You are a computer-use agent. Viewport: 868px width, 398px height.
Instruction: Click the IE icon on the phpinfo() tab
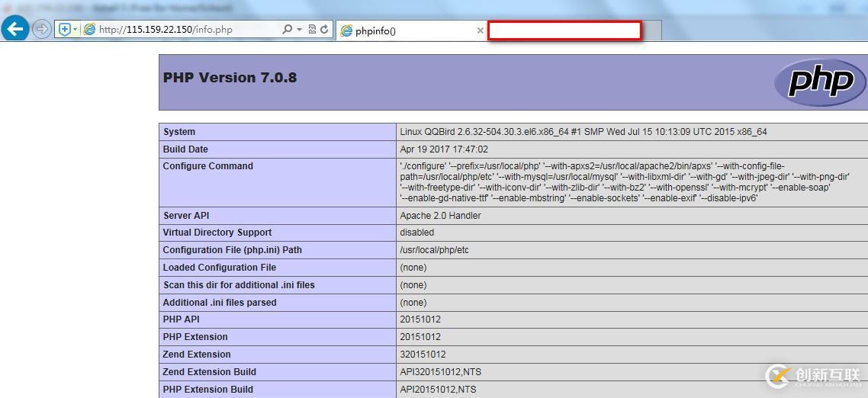pyautogui.click(x=346, y=30)
